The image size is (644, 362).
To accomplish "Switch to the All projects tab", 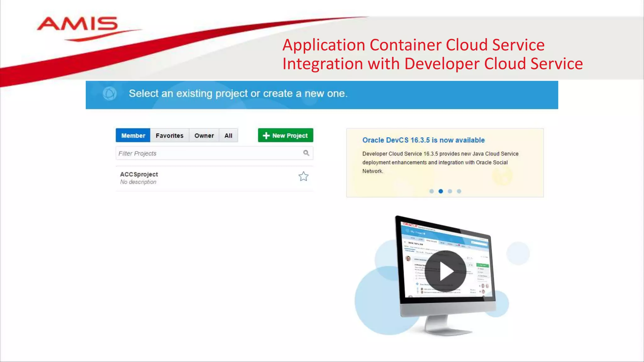I will (228, 135).
